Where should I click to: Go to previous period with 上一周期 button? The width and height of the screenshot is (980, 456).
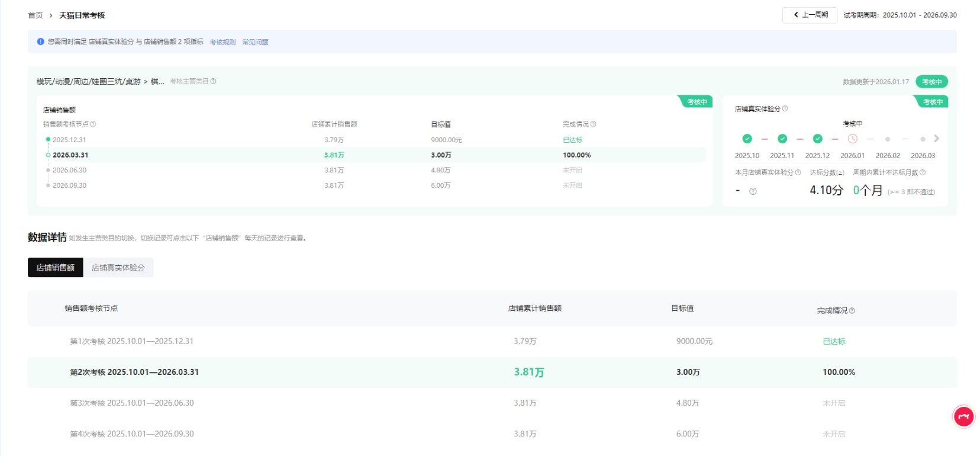[x=810, y=15]
